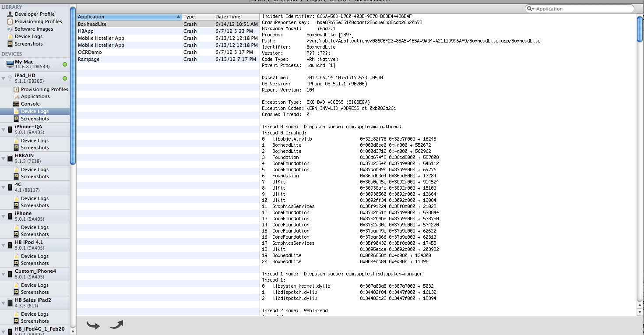This screenshot has width=644, height=335.
Task: Open iPhone Screenshots
Action: 35,234
